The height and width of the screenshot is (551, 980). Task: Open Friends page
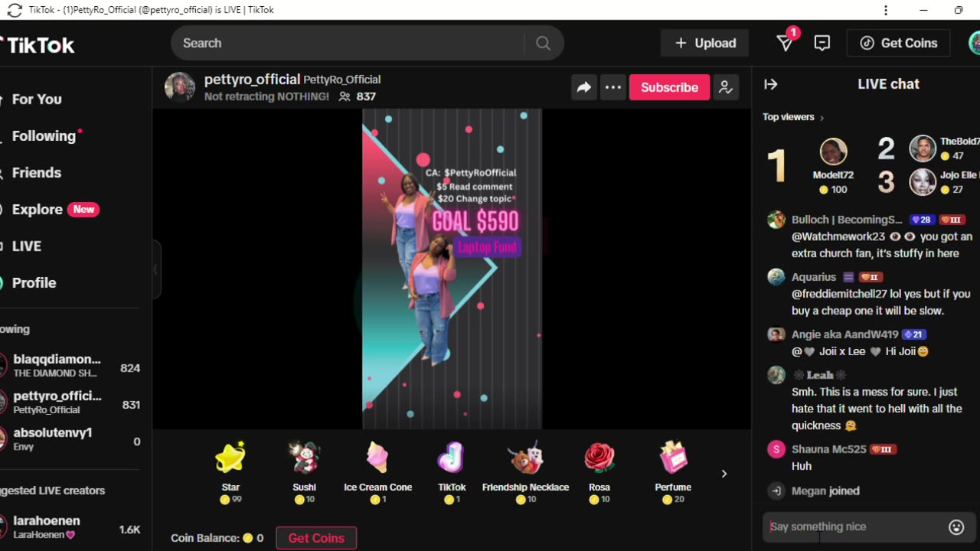click(x=36, y=173)
